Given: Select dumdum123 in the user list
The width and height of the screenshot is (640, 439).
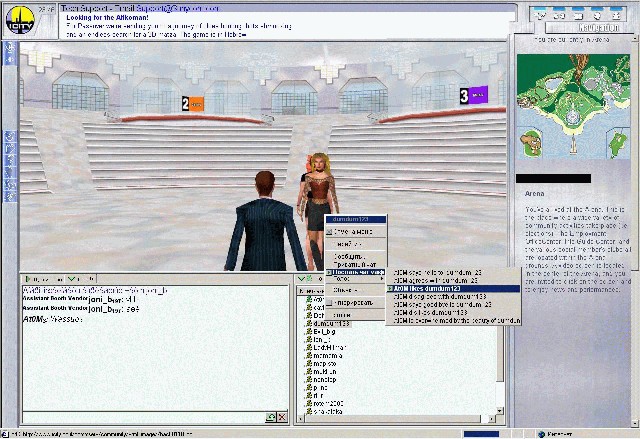Looking at the screenshot, I should pyautogui.click(x=331, y=324).
